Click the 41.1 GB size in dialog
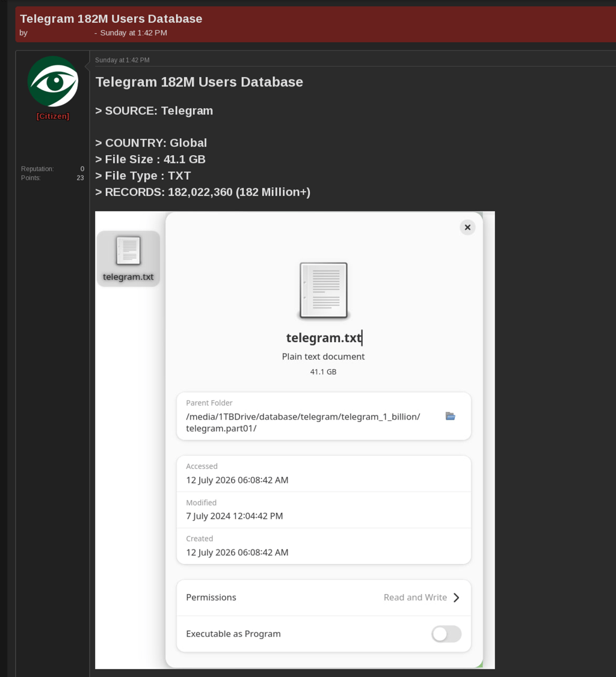Screen dimensions: 616x677 [323, 372]
